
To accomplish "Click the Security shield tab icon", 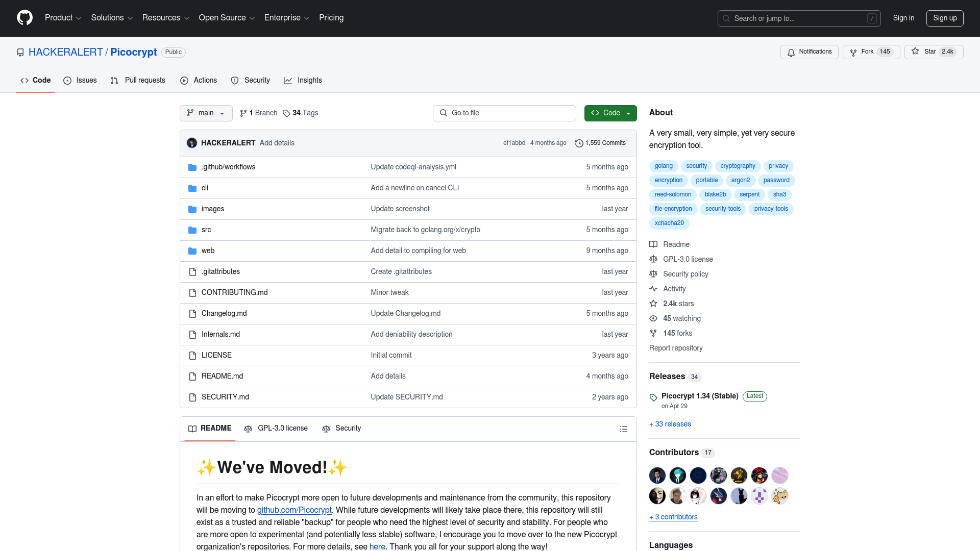I will [235, 80].
